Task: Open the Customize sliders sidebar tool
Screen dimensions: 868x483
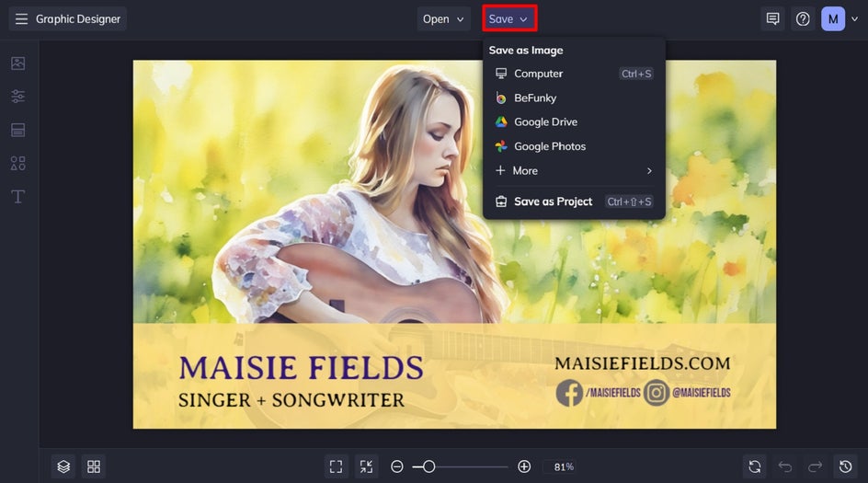Action: tap(17, 97)
